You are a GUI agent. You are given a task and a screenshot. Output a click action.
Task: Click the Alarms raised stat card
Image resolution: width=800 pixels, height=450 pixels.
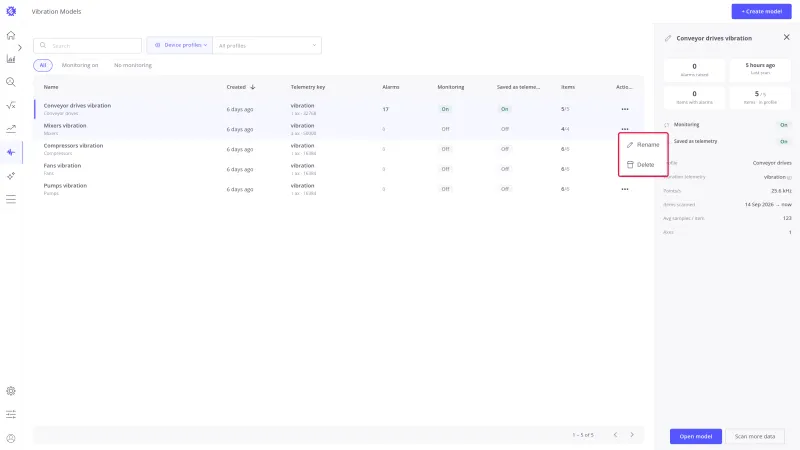tap(694, 70)
